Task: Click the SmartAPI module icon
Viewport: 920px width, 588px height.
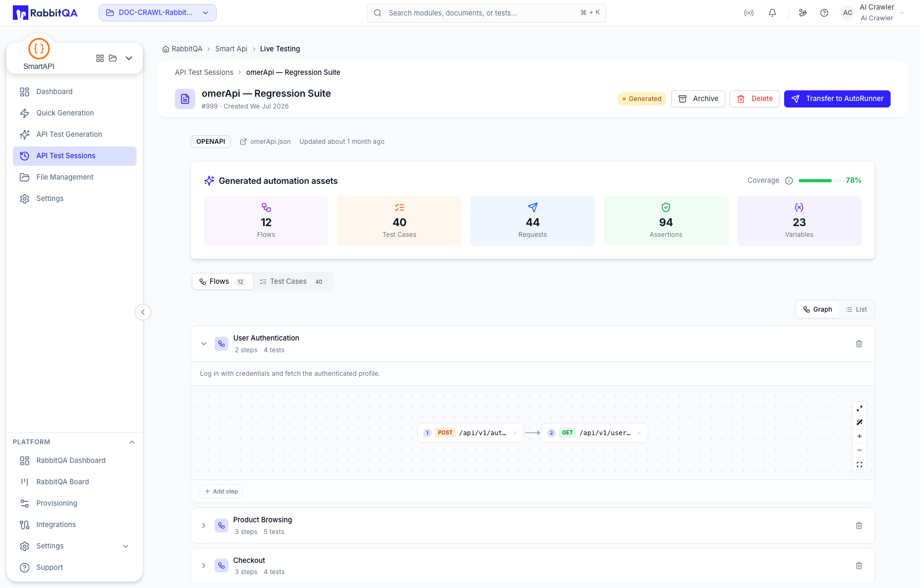Action: (x=39, y=49)
